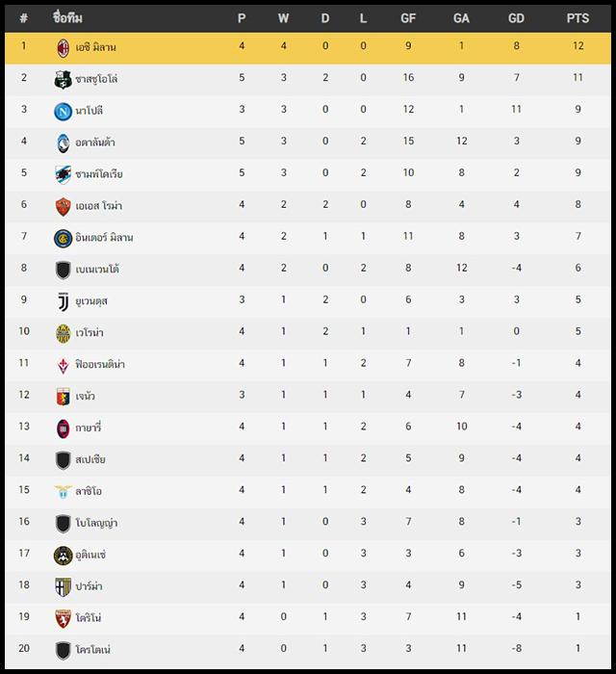Open the Benevento team name in row 8
Screen dimensions: 616x674
tap(97, 269)
